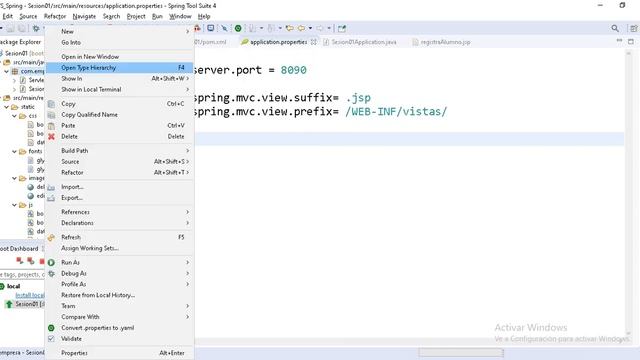Click the Import icon in context menu

coord(51,187)
